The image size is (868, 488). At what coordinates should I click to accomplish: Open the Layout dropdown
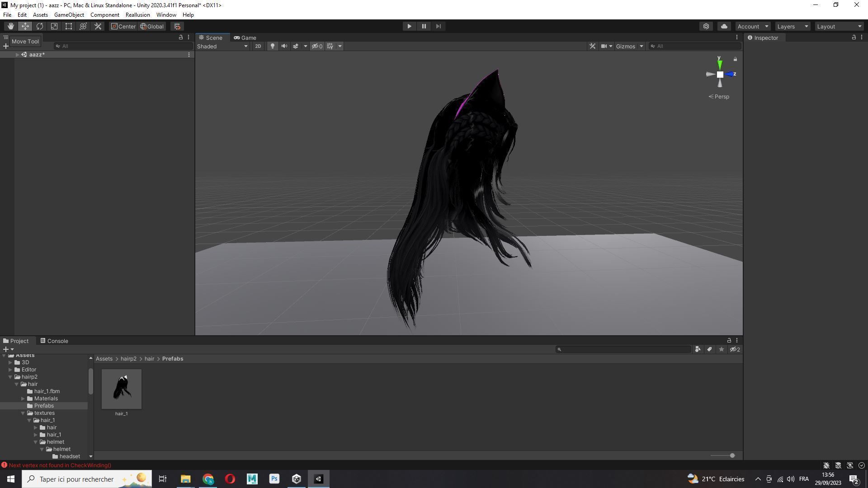tap(839, 26)
